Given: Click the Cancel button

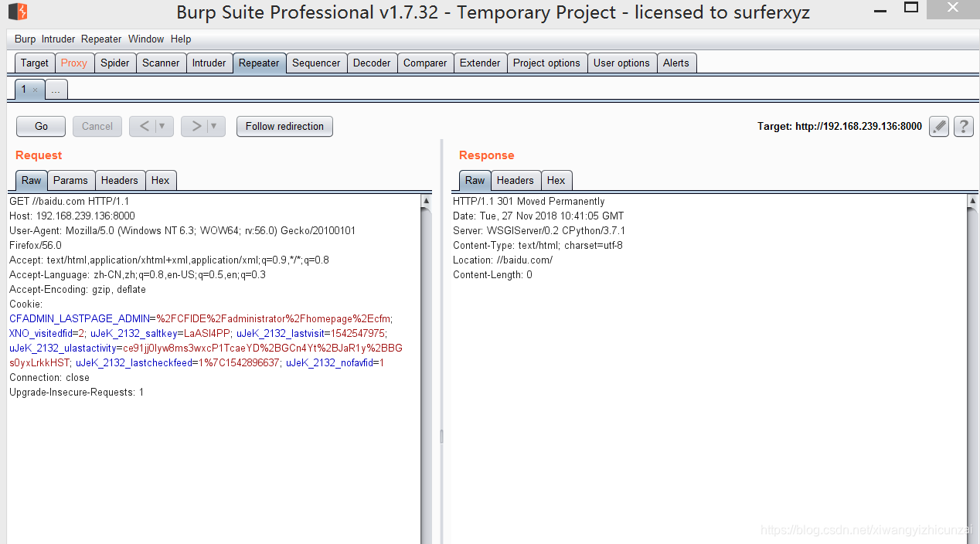Looking at the screenshot, I should point(97,126).
